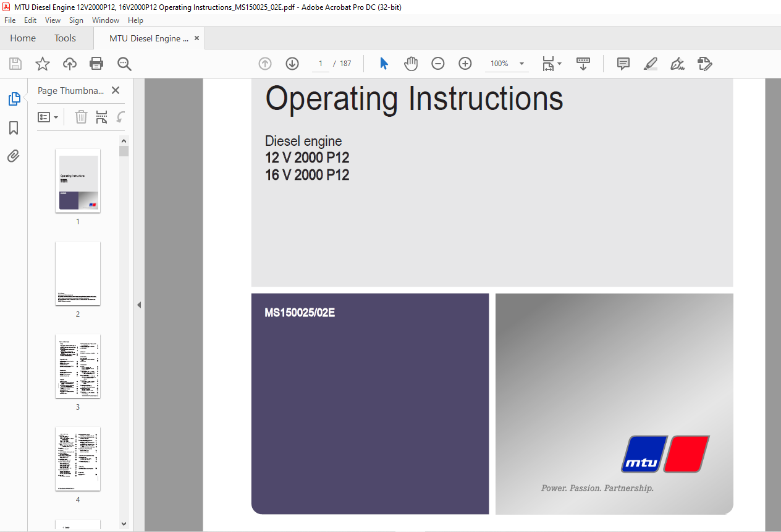Open the 100% zoom level dropdown
The image size is (781, 532).
pos(507,64)
